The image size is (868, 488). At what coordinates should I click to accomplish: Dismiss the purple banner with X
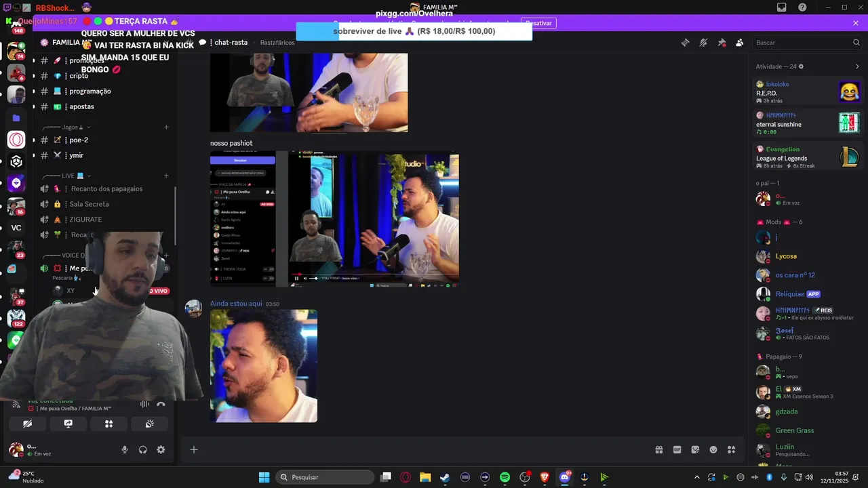point(856,23)
